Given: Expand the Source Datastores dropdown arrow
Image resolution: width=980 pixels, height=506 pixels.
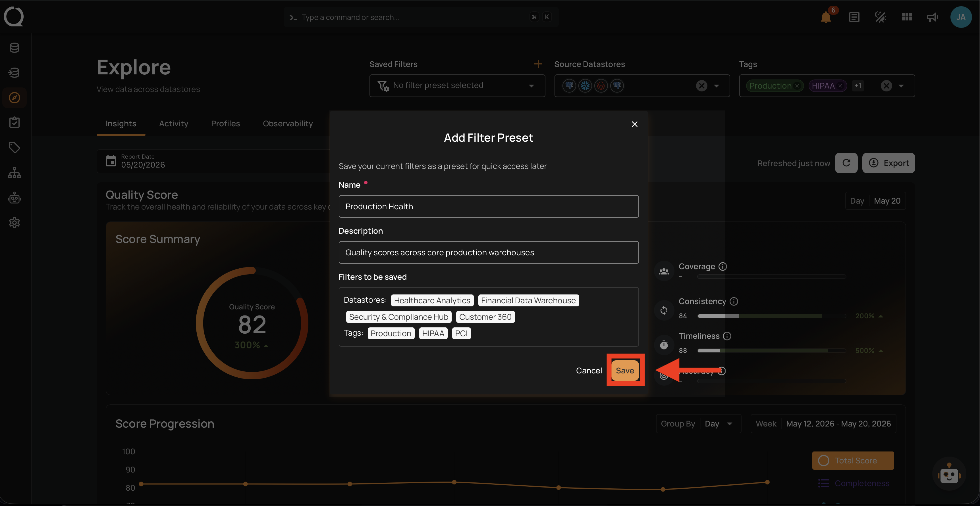Looking at the screenshot, I should 716,86.
